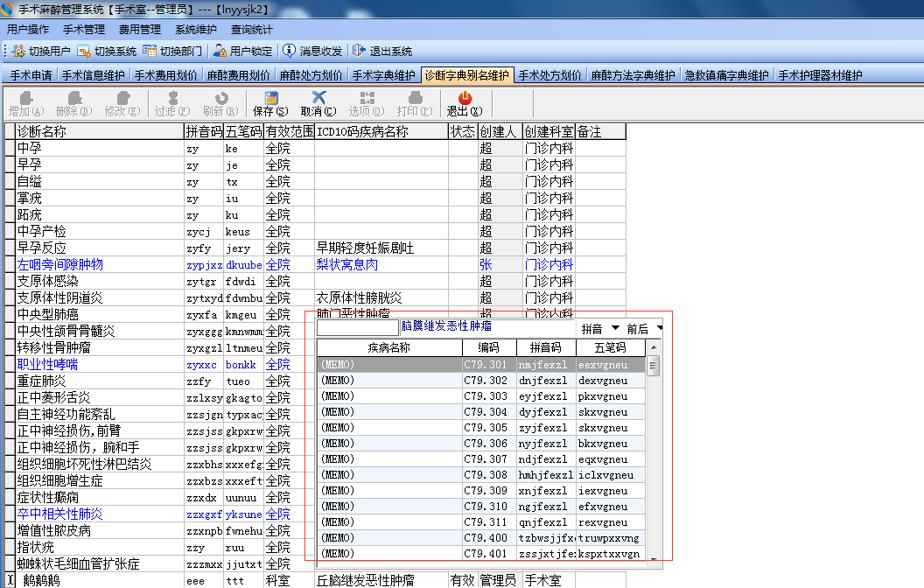The height and width of the screenshot is (588, 924).
Task: Open the 费用管理 menu
Action: (x=140, y=30)
